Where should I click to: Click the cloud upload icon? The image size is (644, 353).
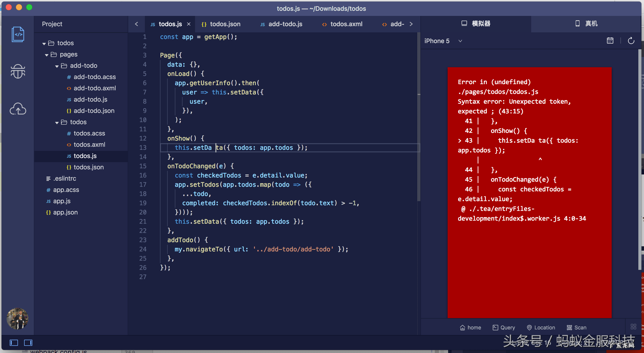[x=18, y=109]
